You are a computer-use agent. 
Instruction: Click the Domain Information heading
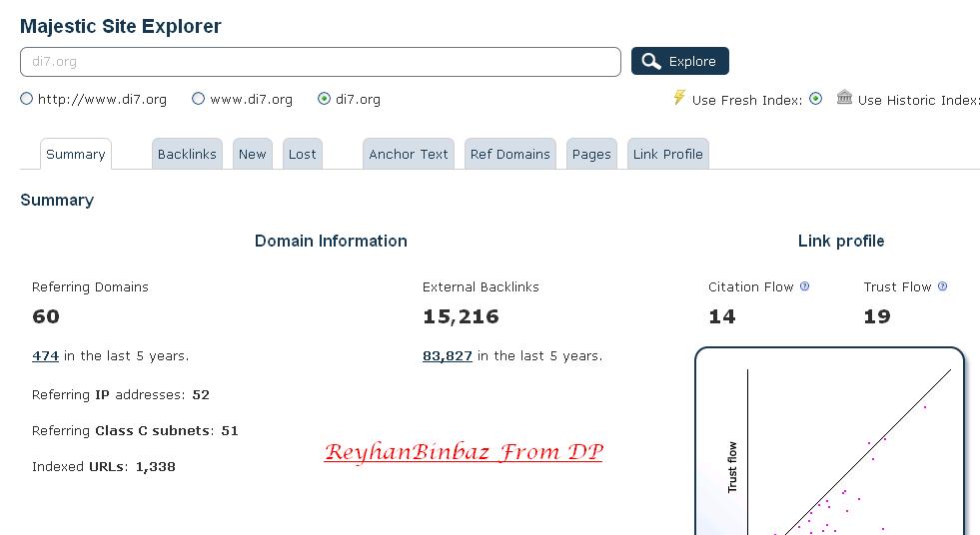[x=331, y=241]
